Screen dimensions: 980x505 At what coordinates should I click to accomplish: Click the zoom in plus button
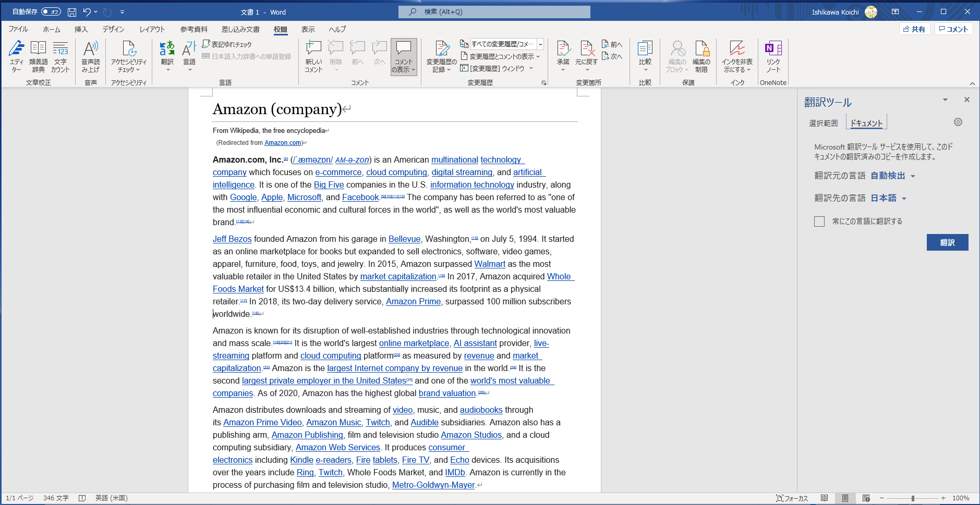pos(943,498)
